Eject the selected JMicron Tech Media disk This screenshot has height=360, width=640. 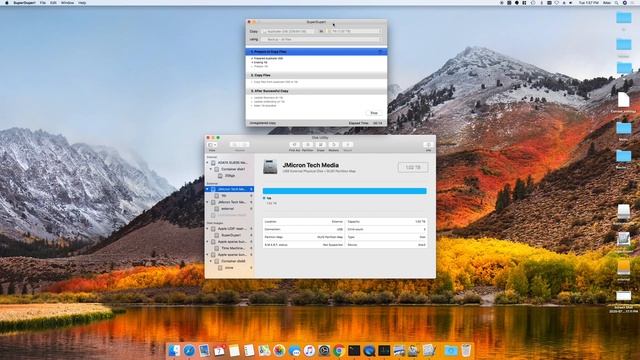tap(251, 189)
